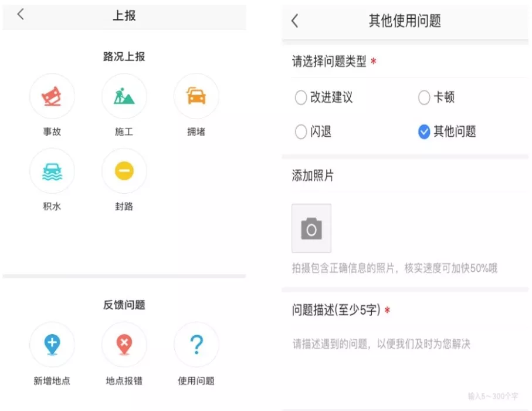Select the 闪退 radio option
Viewport: 532px width, 411px height.
[301, 132]
